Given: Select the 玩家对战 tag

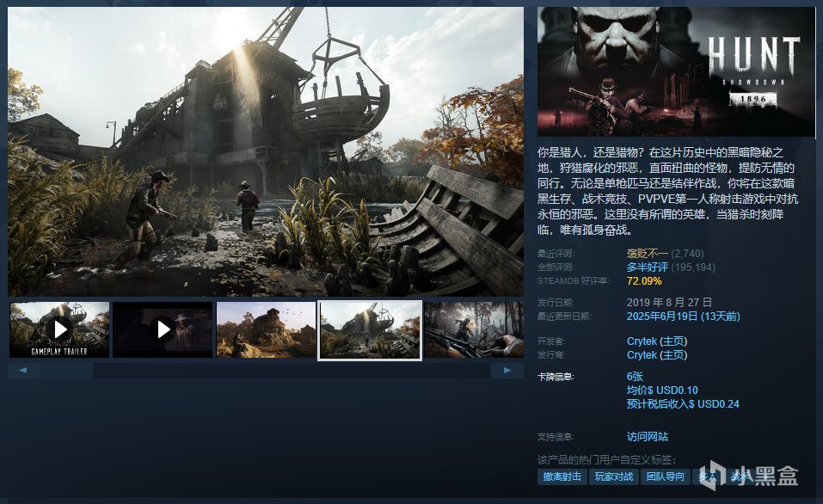Looking at the screenshot, I should coord(613,476).
